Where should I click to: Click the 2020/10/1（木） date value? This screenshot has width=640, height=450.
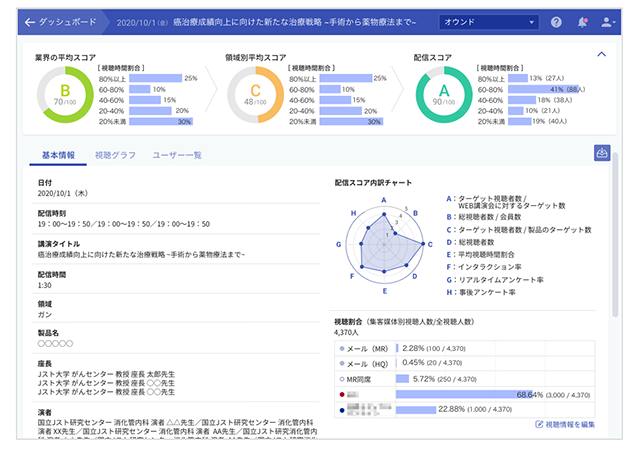pyautogui.click(x=63, y=194)
